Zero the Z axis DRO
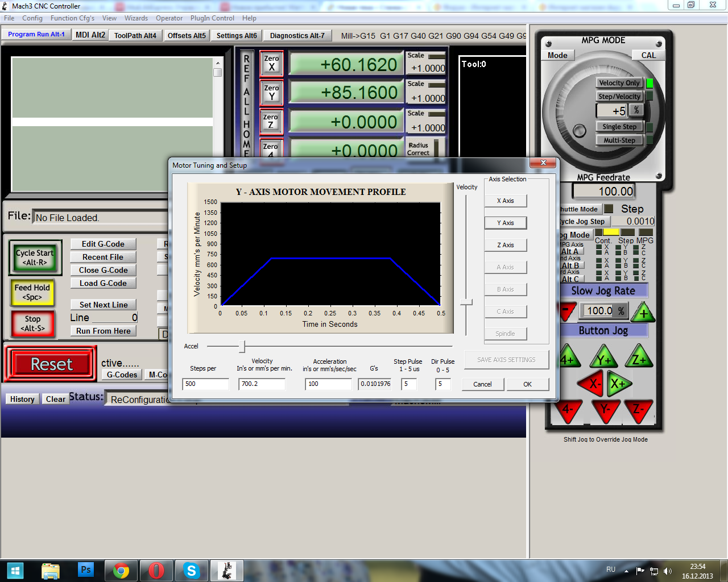Image resolution: width=728 pixels, height=582 pixels. click(x=271, y=122)
